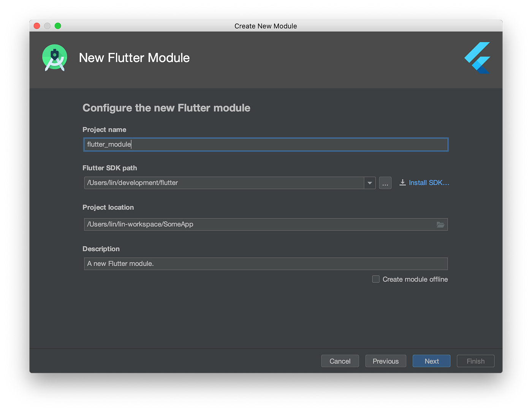Screen dimensions: 532x412
Task: Open the Flutter SDK path dropdown
Action: click(369, 183)
